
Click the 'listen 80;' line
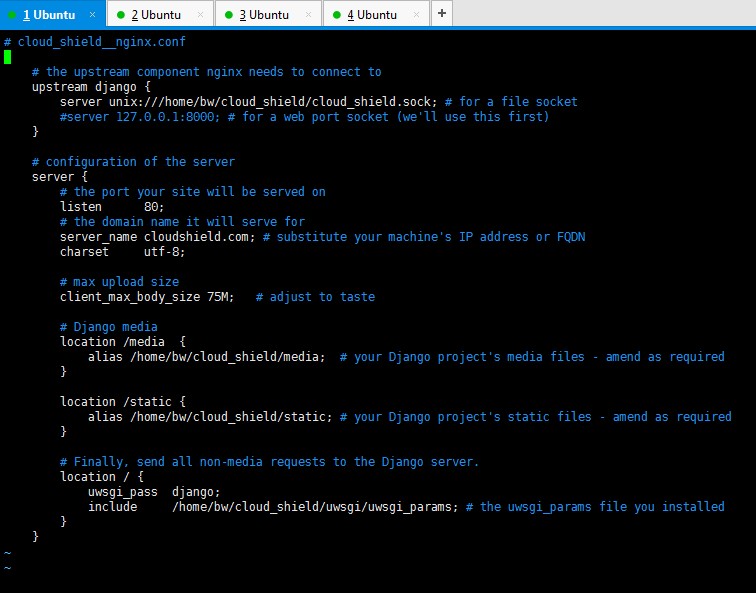(x=112, y=207)
